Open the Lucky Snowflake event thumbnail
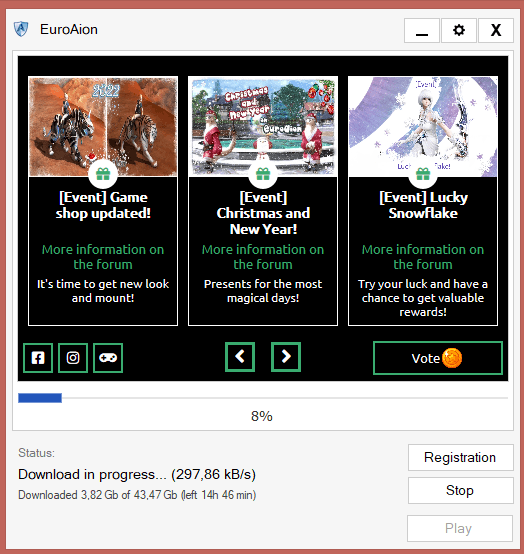The height and width of the screenshot is (554, 524). [x=423, y=126]
